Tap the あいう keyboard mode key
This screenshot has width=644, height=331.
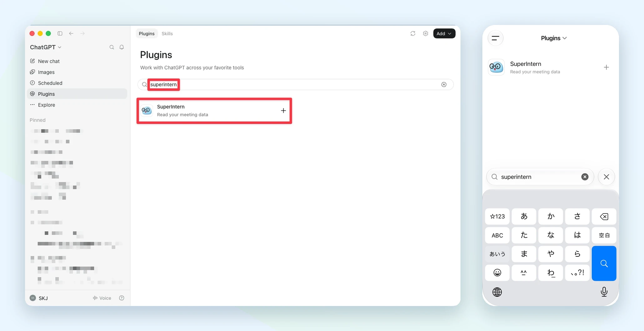point(497,254)
